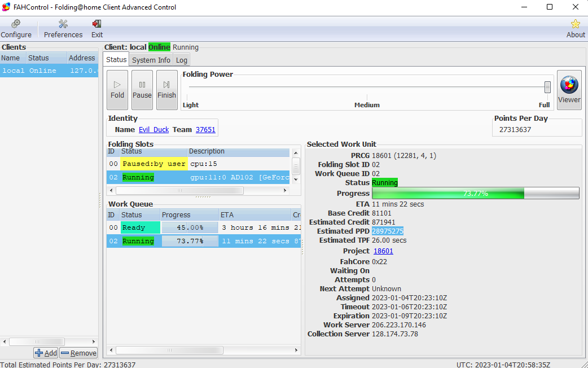This screenshot has width=588, height=368.
Task: Click the UTC time in status bar
Action: (x=503, y=365)
